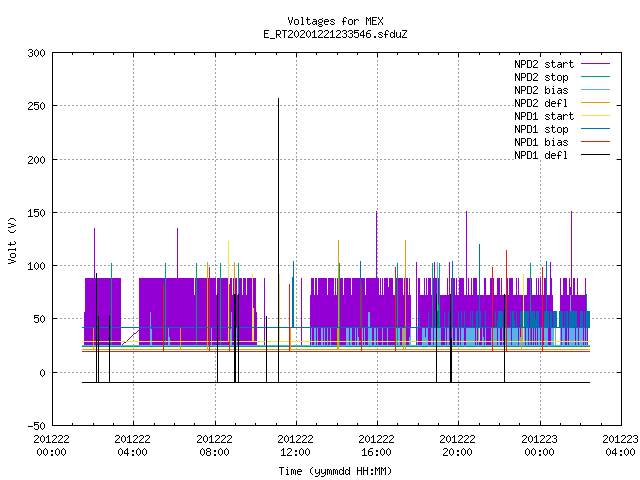The image size is (640, 480).
Task: Select the 'NPD2 stop' legend label
Action: (541, 77)
